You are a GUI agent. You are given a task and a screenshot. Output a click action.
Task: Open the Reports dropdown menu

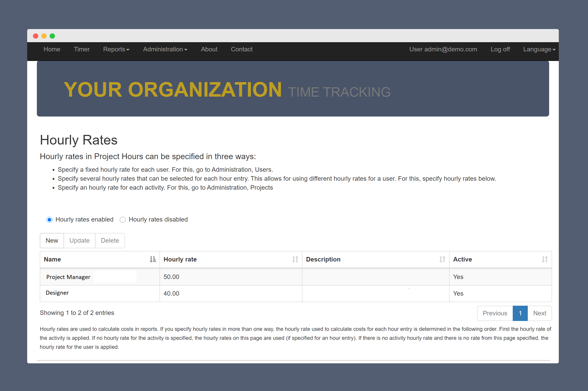(x=116, y=49)
